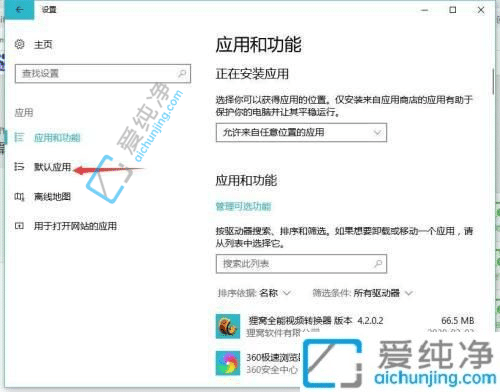This screenshot has width=500, height=392.
Task: Click the vertical scrollbar thumb
Action: (494, 81)
